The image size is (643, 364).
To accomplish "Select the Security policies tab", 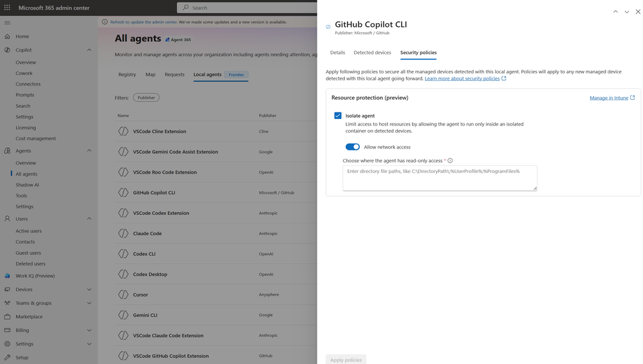I will (418, 53).
